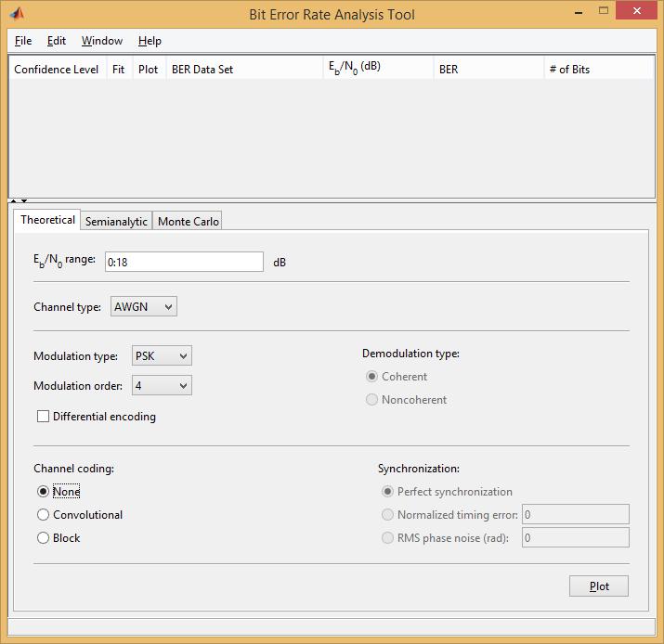Switch to the Monte Carlo tab

coord(188,221)
